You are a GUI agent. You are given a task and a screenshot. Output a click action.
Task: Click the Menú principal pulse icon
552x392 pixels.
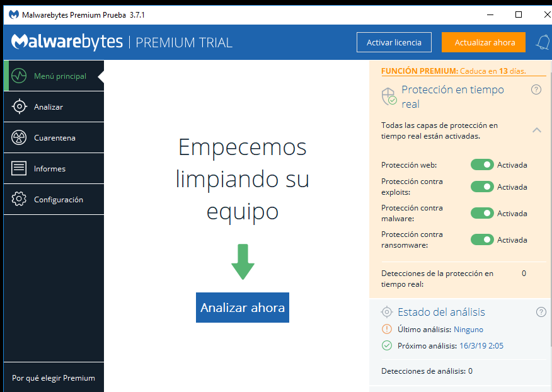(20, 76)
